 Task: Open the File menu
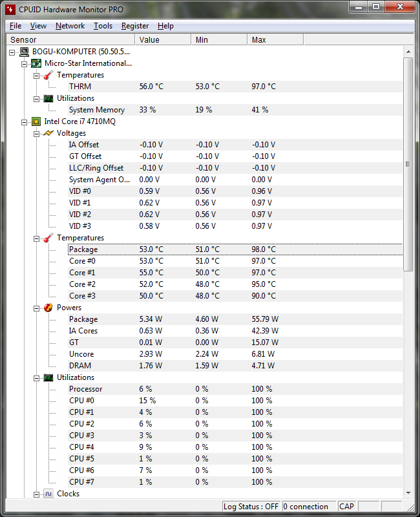click(x=16, y=26)
